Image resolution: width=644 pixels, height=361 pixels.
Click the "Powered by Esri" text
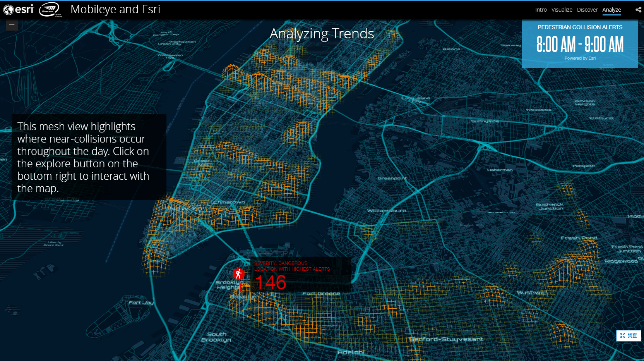tap(580, 58)
